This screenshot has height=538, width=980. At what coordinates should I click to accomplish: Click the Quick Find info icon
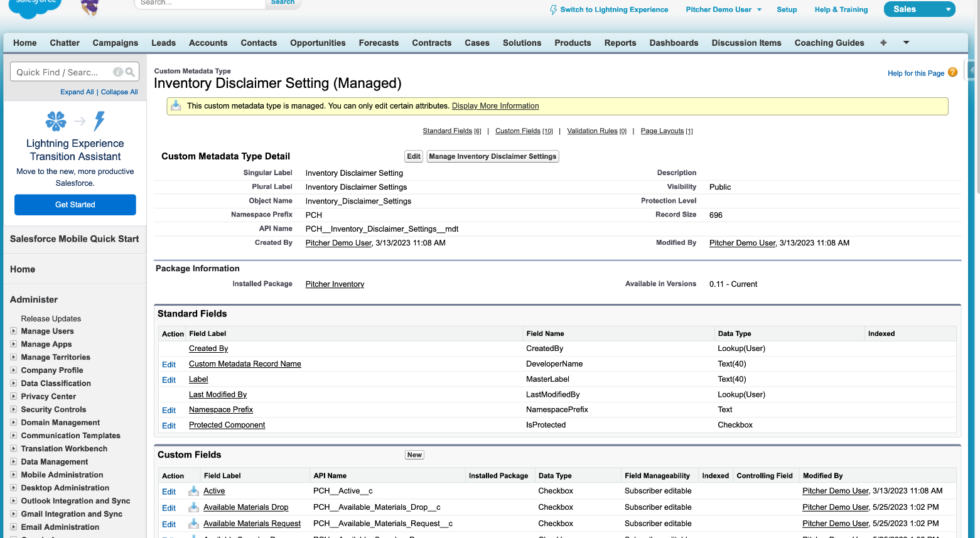coord(117,72)
